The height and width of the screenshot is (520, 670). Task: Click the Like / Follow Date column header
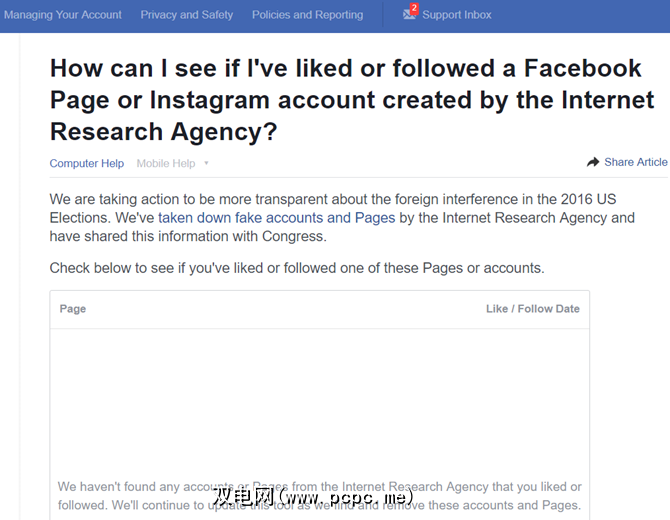coord(532,309)
